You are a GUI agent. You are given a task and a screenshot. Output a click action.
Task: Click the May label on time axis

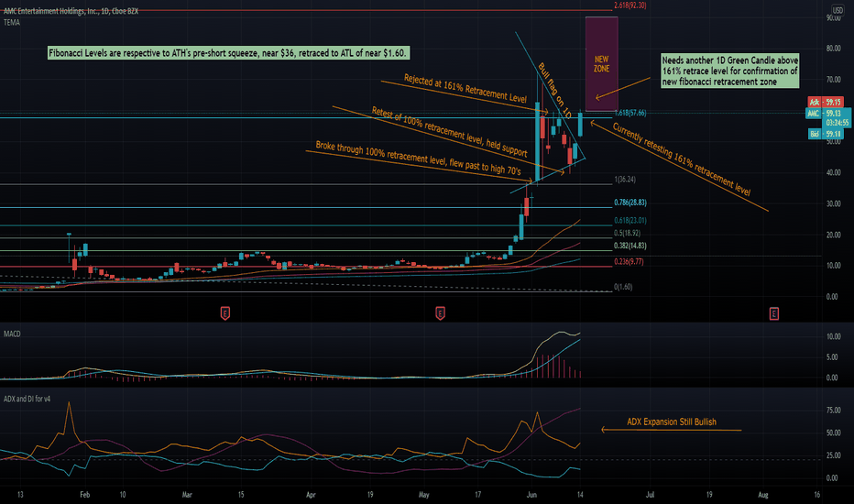(423, 495)
